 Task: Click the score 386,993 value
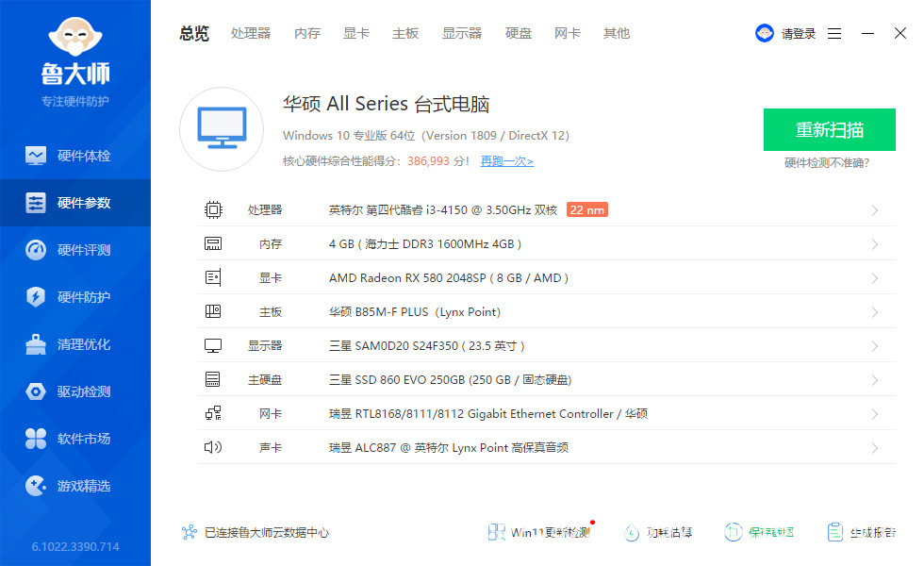[428, 161]
